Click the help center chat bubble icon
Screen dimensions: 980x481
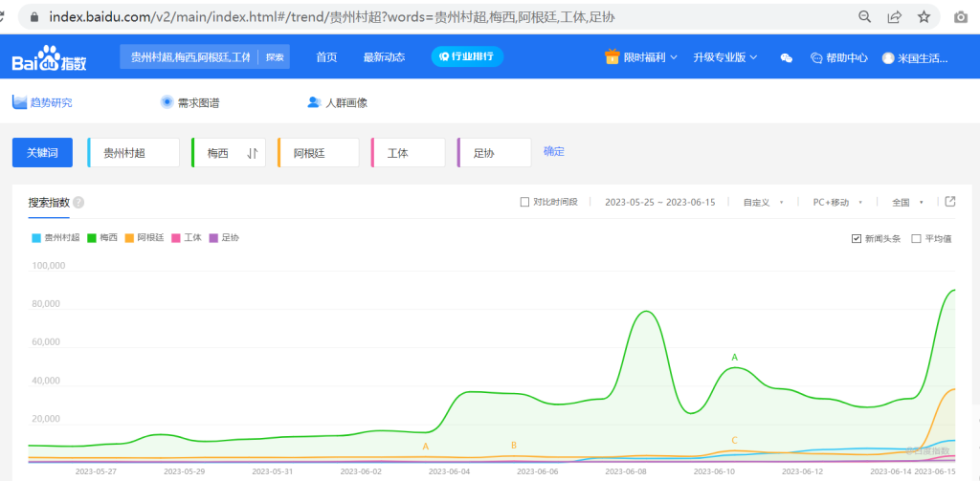coord(816,57)
